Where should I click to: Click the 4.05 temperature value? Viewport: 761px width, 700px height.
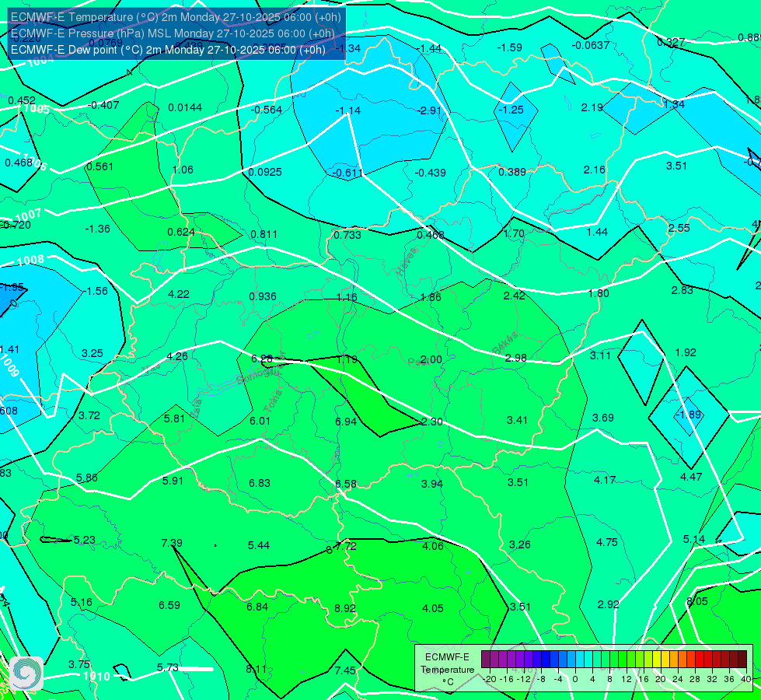point(432,608)
